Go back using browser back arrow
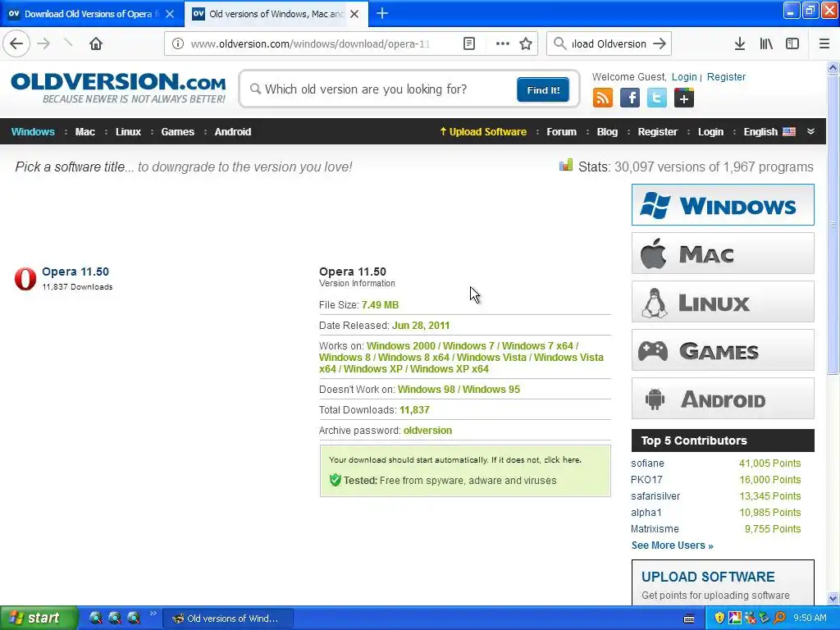 pyautogui.click(x=16, y=44)
